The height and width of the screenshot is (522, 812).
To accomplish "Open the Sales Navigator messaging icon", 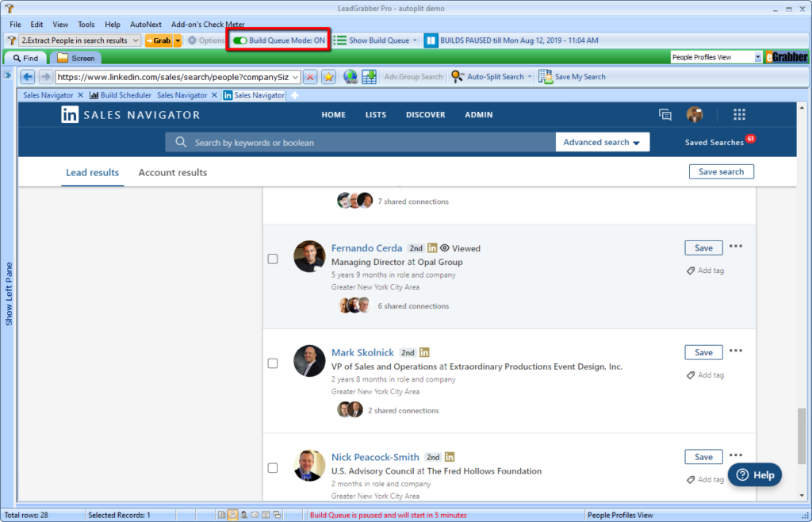I will pyautogui.click(x=665, y=115).
